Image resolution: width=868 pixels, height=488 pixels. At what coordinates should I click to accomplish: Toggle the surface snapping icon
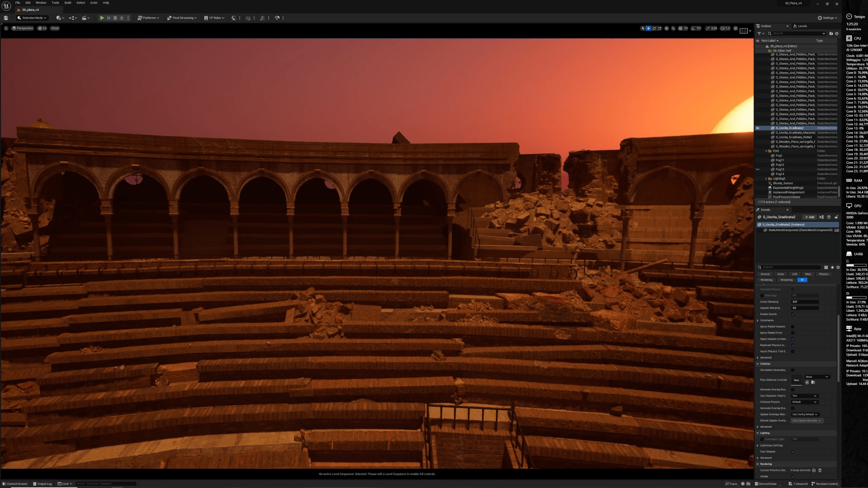pos(673,28)
